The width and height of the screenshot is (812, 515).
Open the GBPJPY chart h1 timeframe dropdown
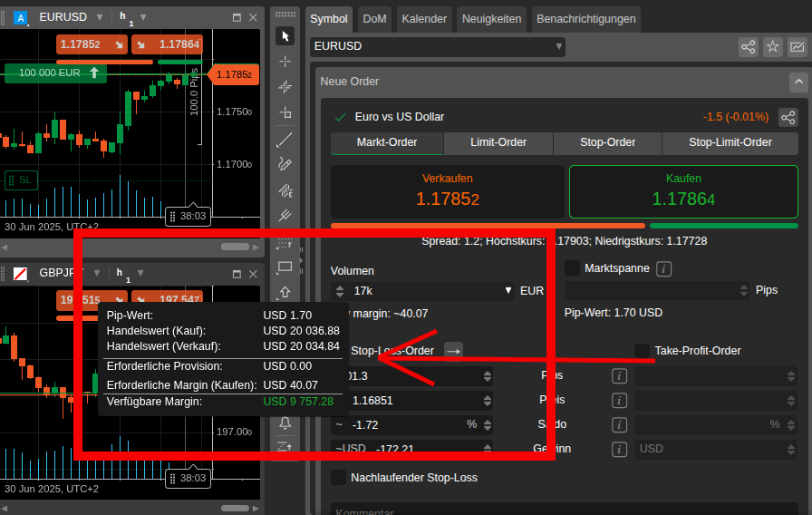point(140,273)
